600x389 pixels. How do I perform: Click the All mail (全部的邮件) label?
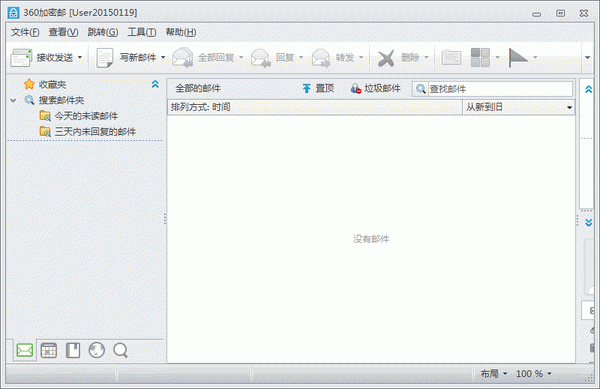click(x=198, y=88)
